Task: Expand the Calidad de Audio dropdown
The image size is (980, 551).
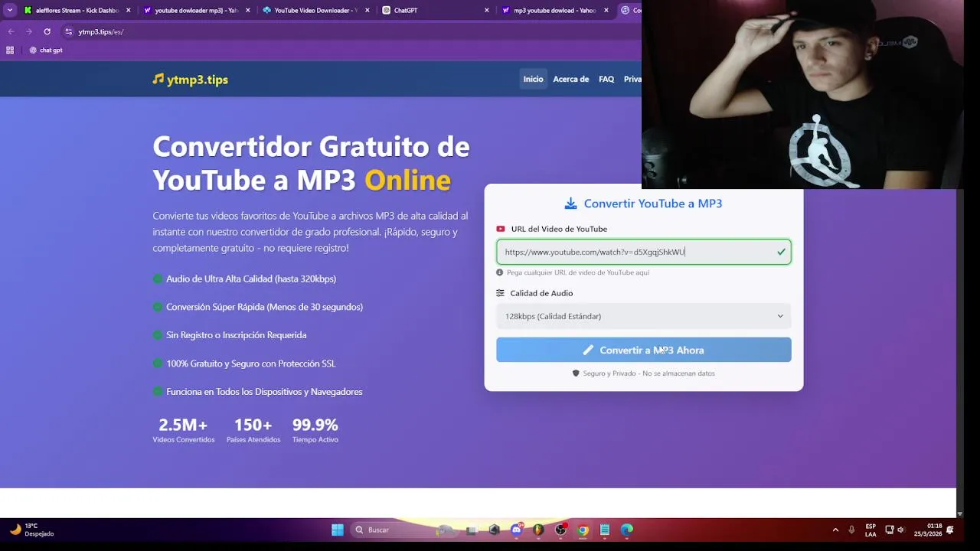Action: (x=643, y=316)
